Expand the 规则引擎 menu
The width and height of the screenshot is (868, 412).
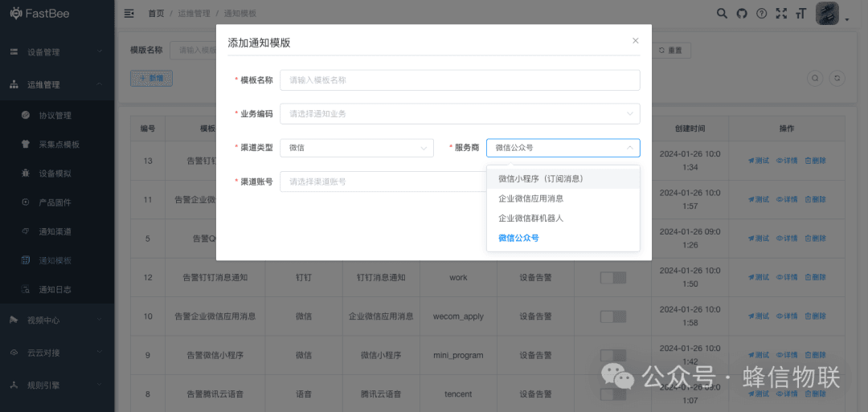tap(57, 385)
